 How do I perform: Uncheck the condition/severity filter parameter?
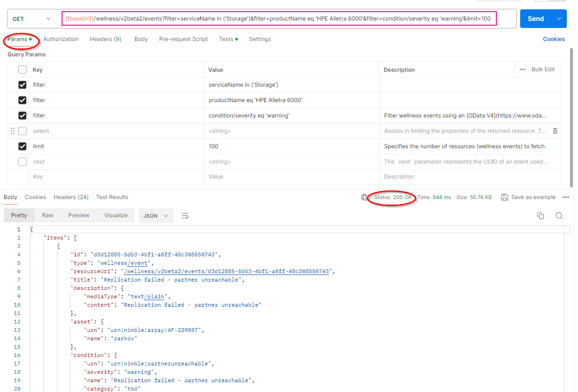tap(22, 116)
